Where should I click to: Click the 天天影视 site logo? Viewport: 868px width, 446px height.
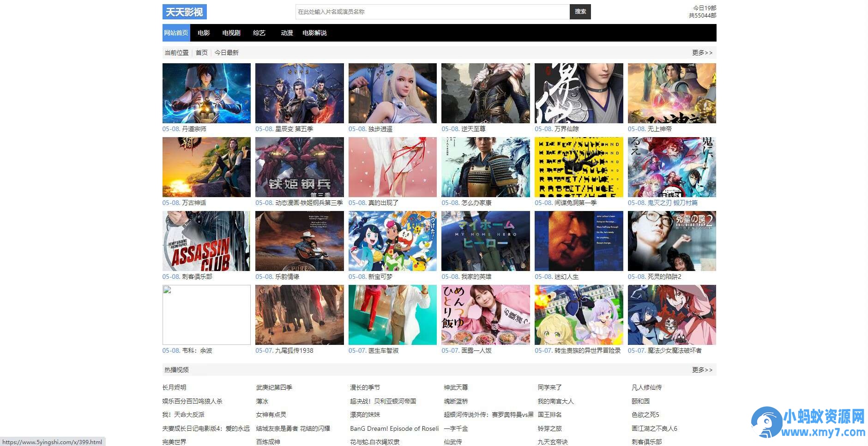(x=184, y=12)
